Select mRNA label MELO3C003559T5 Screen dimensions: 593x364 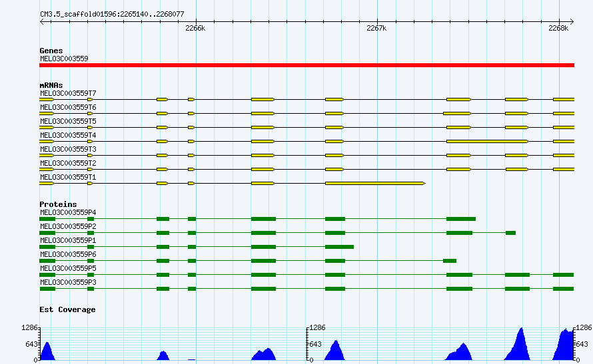click(x=68, y=121)
